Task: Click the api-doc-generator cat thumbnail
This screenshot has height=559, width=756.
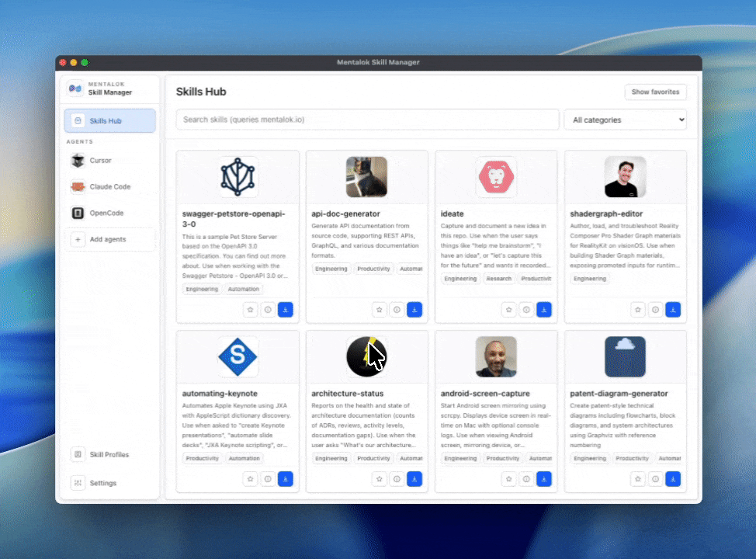Action: [x=366, y=177]
